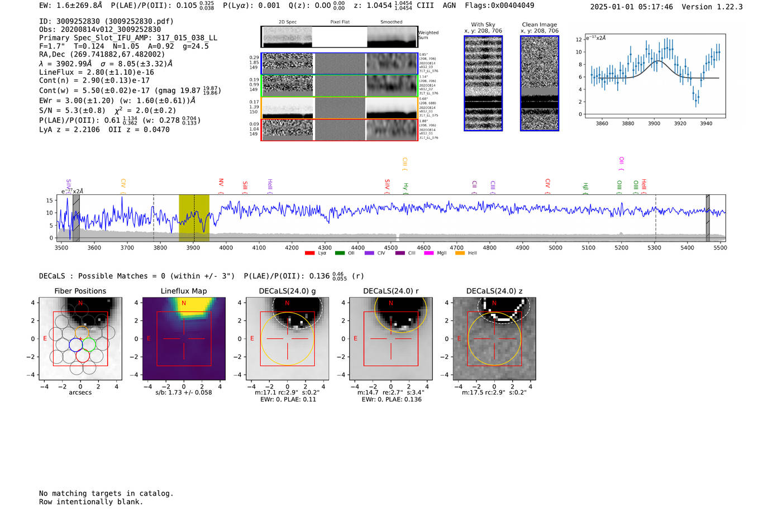This screenshot has width=782, height=532.
Task: Click the red crosshair in DECaLS r image
Action: [390, 338]
